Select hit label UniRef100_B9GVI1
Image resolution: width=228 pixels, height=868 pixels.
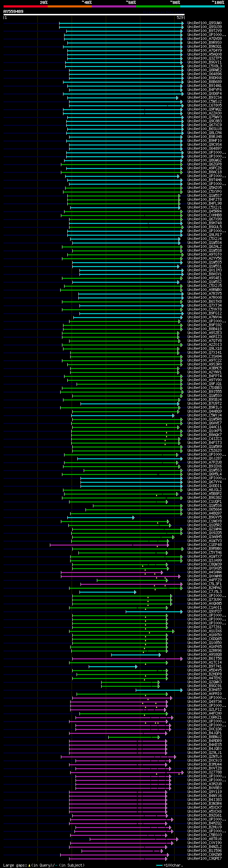[204, 62]
